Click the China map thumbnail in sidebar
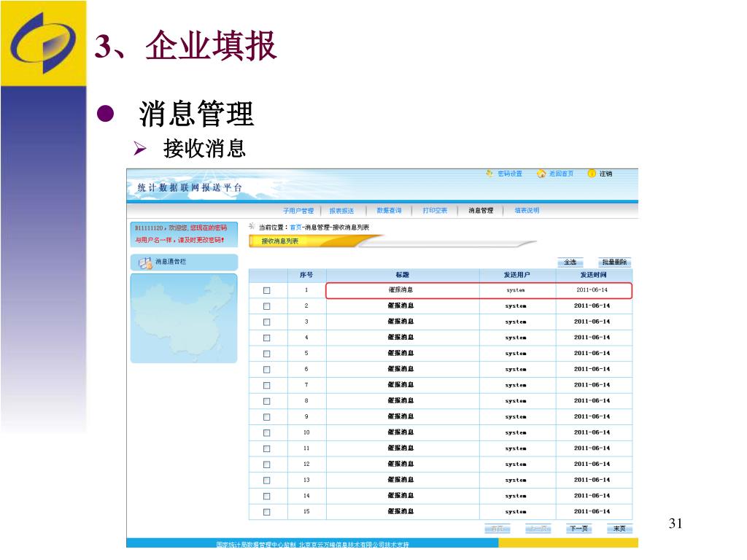The height and width of the screenshot is (560, 747). click(x=184, y=319)
